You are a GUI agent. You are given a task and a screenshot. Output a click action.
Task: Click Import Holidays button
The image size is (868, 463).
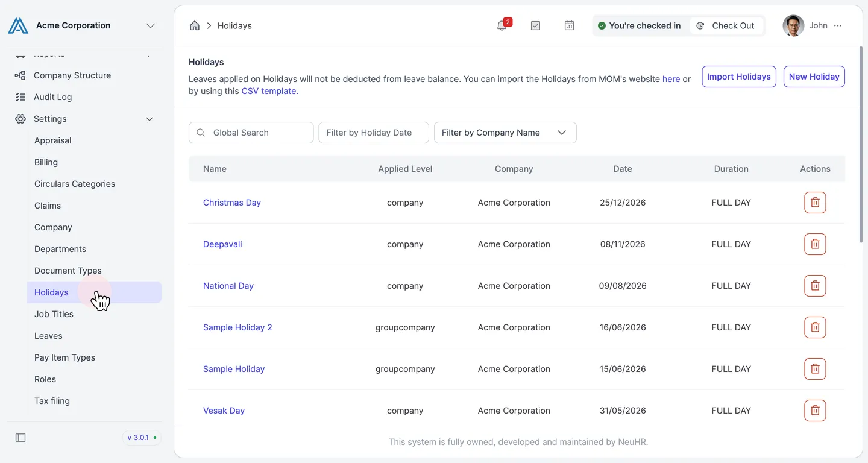click(x=739, y=77)
